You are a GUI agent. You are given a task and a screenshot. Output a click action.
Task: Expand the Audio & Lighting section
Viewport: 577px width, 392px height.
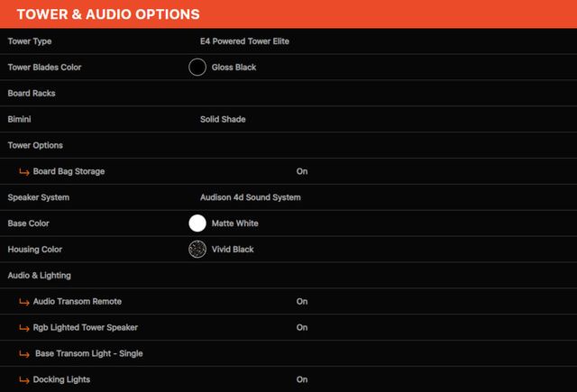288,276
